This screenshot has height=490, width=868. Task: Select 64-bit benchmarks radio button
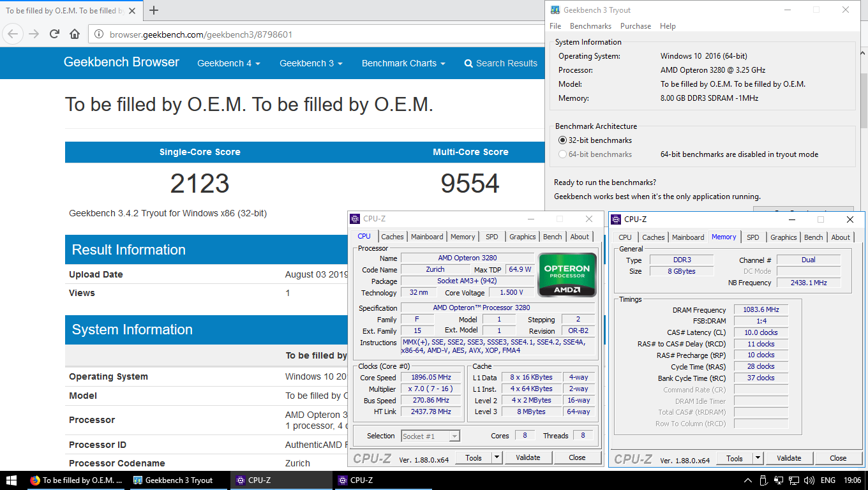click(562, 154)
